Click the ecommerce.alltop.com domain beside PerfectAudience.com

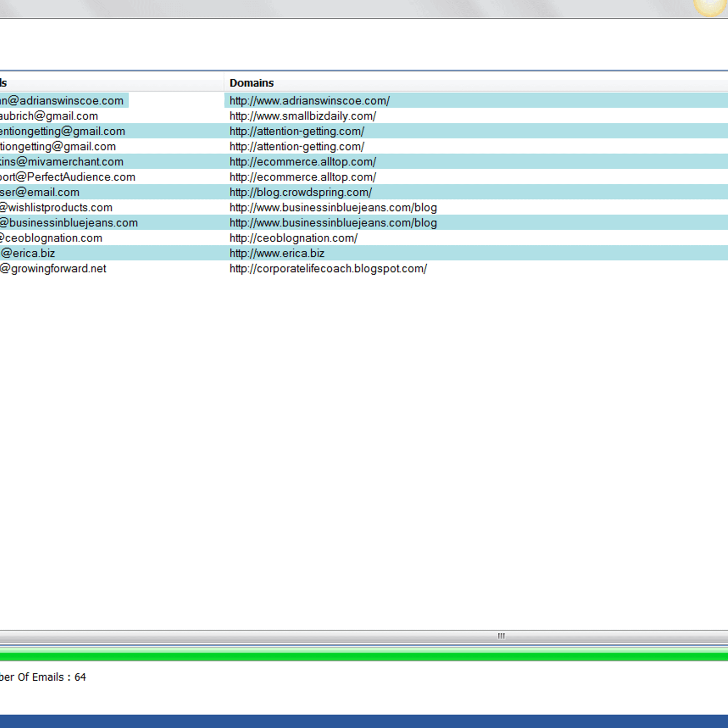pos(303,177)
